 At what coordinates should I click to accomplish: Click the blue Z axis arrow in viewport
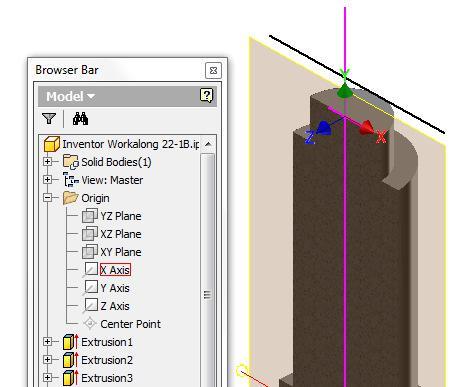click(x=323, y=128)
